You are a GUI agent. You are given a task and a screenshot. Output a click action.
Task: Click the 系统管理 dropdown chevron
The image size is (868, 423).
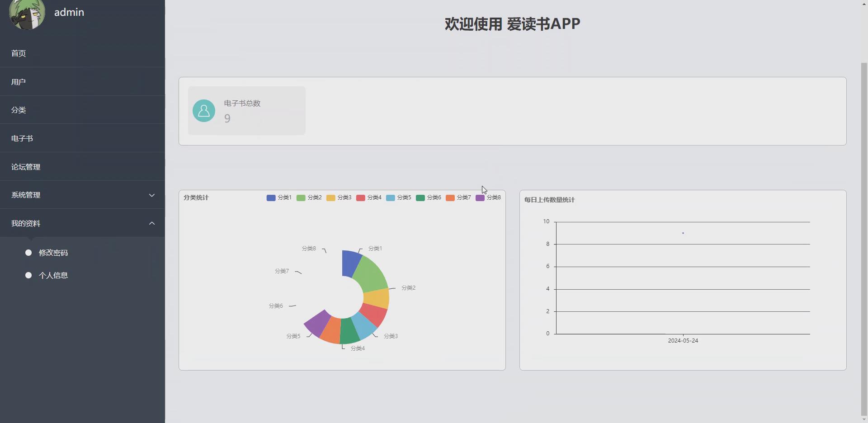pos(152,195)
